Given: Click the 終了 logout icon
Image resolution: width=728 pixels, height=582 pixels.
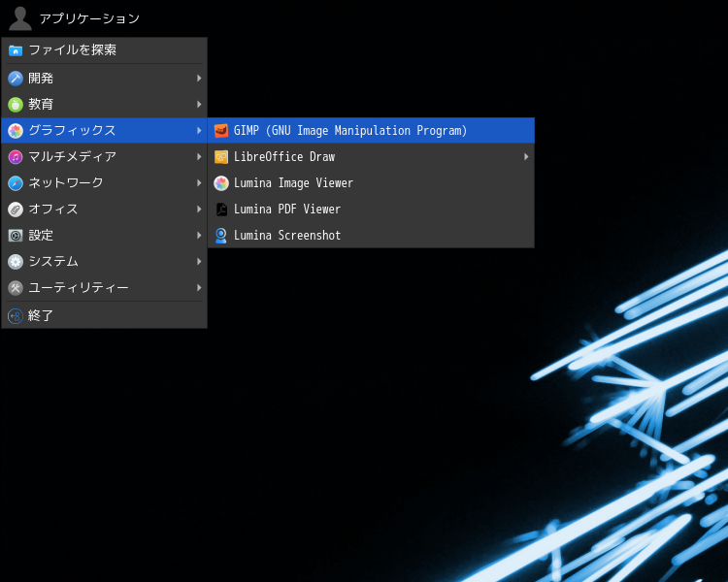Looking at the screenshot, I should tap(16, 316).
